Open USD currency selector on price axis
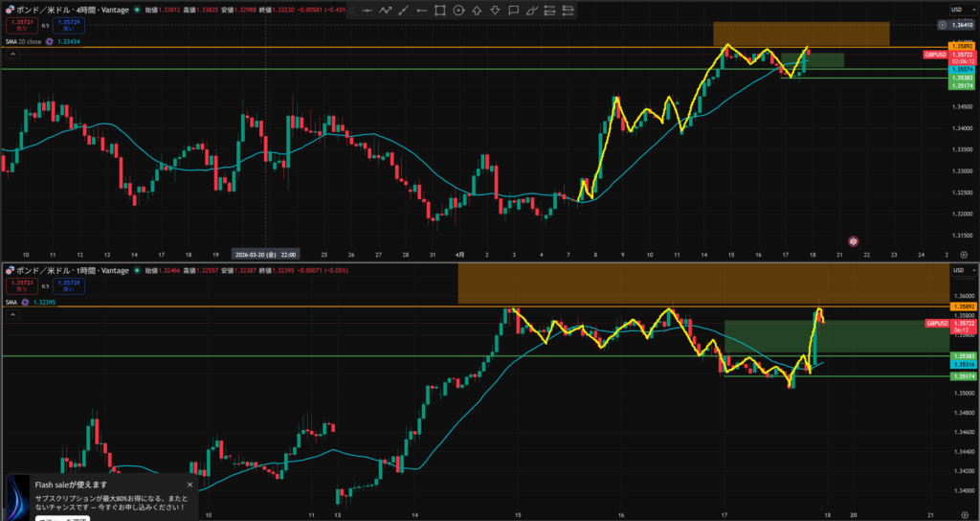The width and height of the screenshot is (980, 521). click(x=956, y=10)
